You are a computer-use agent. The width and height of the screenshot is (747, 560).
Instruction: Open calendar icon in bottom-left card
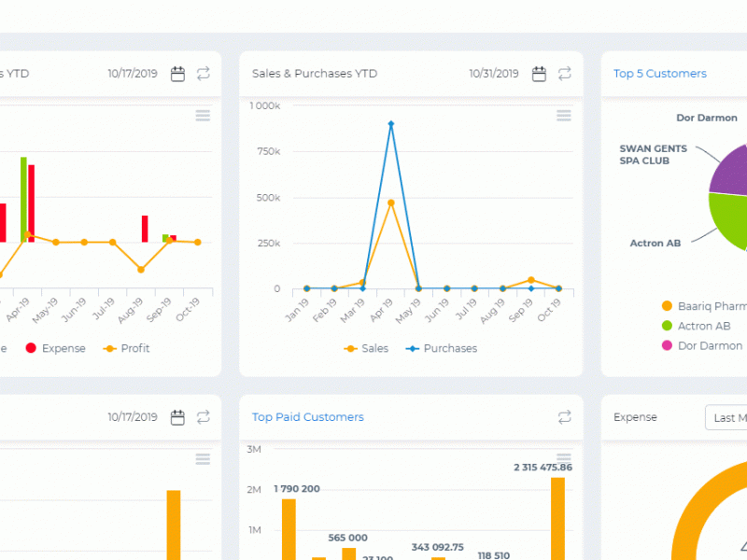point(177,417)
